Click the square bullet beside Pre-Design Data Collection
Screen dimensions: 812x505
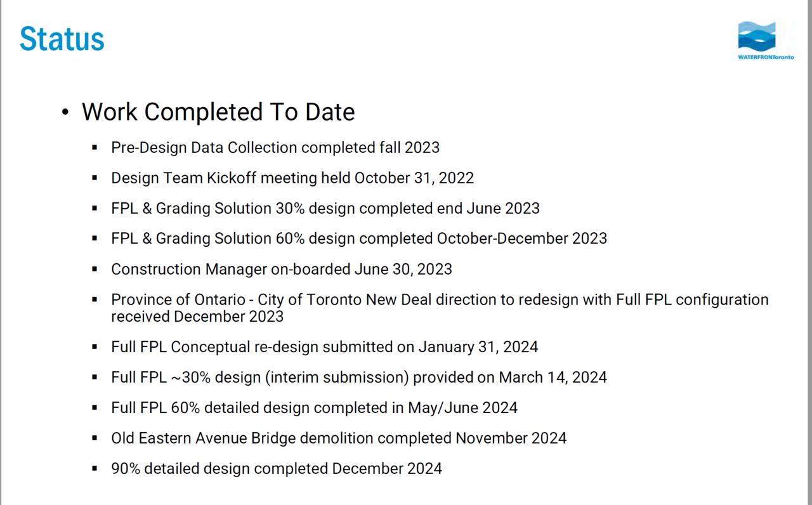(95, 147)
